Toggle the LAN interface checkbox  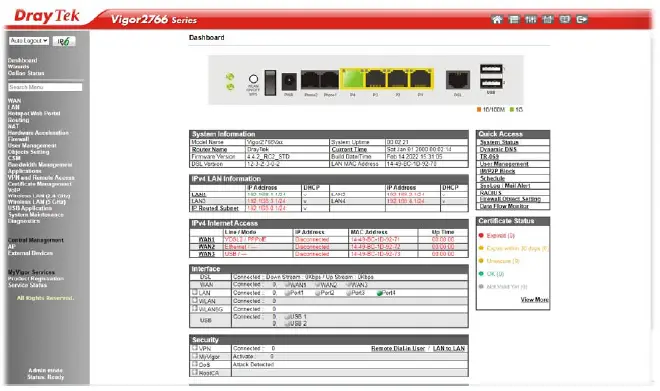[195, 293]
